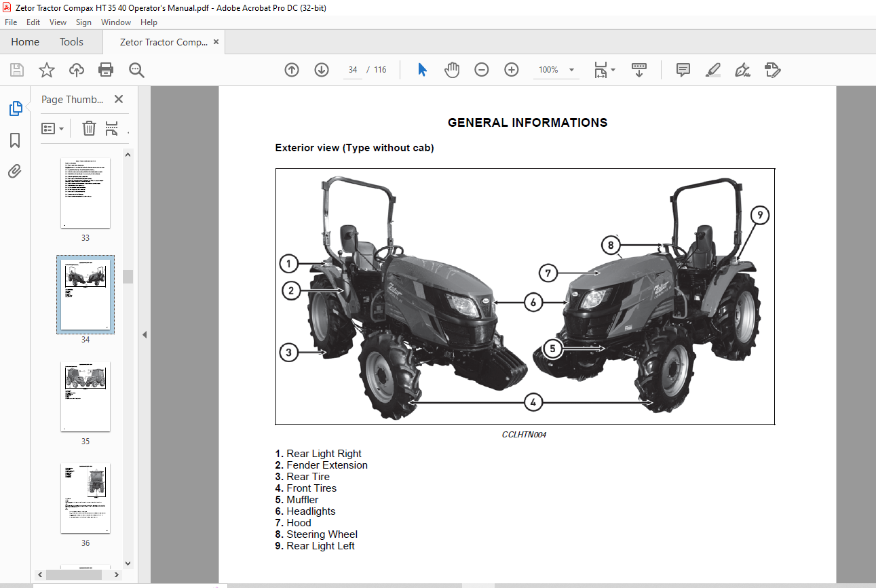This screenshot has height=588, width=876.
Task: Delete selected page thumbnail trash icon
Action: 89,128
